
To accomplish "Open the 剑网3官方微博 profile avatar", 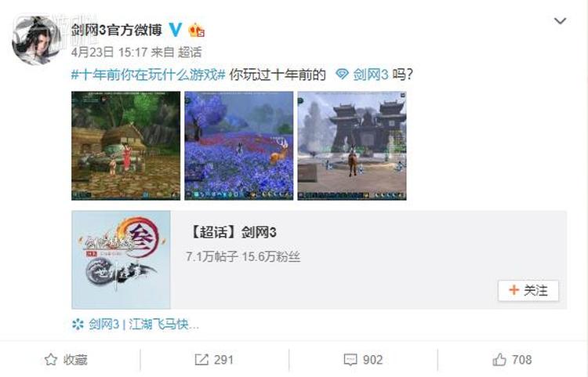I will 36,40.
